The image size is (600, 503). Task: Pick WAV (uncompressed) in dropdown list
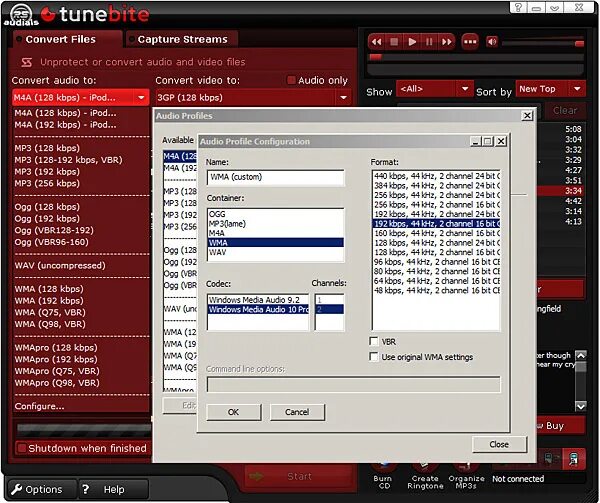click(x=60, y=265)
